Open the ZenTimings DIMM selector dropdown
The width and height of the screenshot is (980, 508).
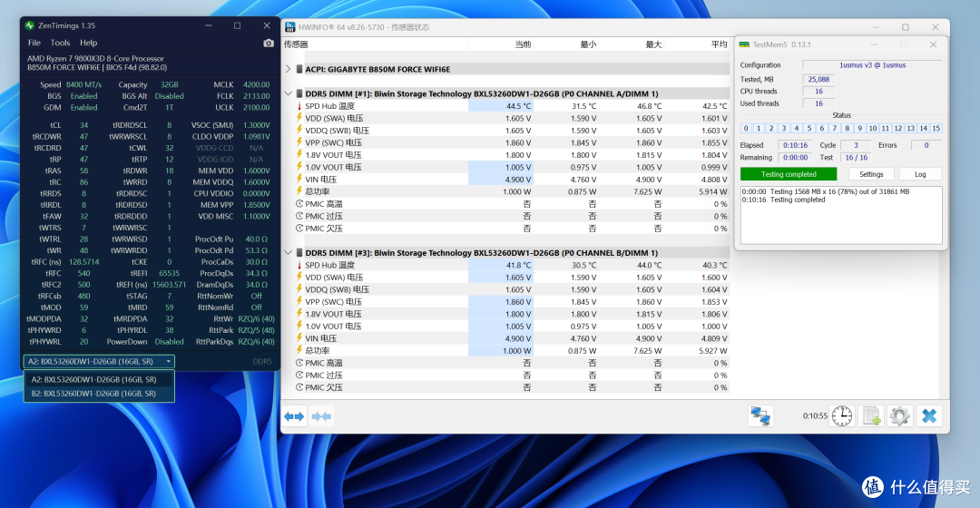[99, 361]
